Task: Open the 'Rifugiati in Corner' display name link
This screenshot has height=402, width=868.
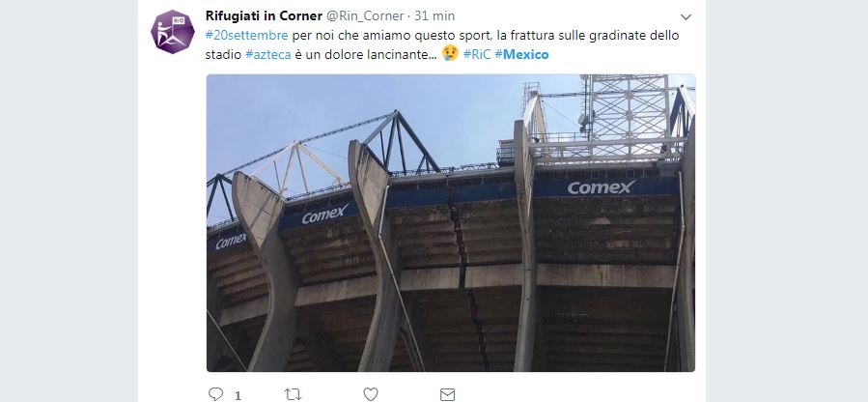Action: (x=264, y=16)
